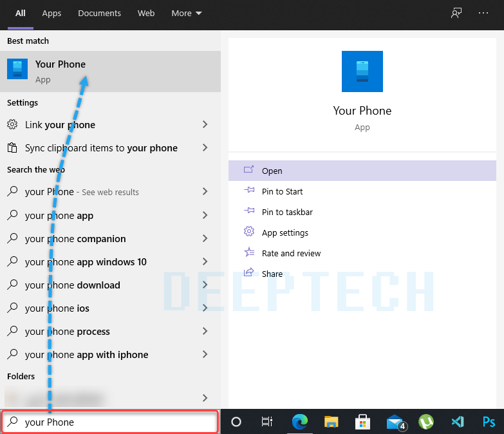
Task: Click Rate and review
Action: (362, 253)
